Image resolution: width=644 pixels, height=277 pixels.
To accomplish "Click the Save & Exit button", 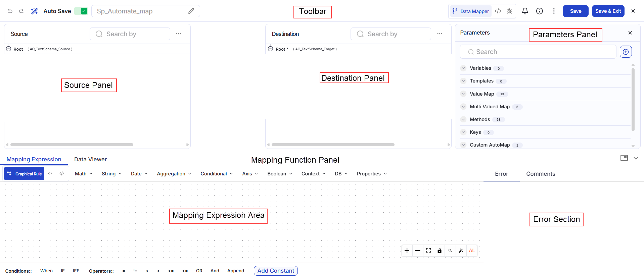I will tap(608, 11).
